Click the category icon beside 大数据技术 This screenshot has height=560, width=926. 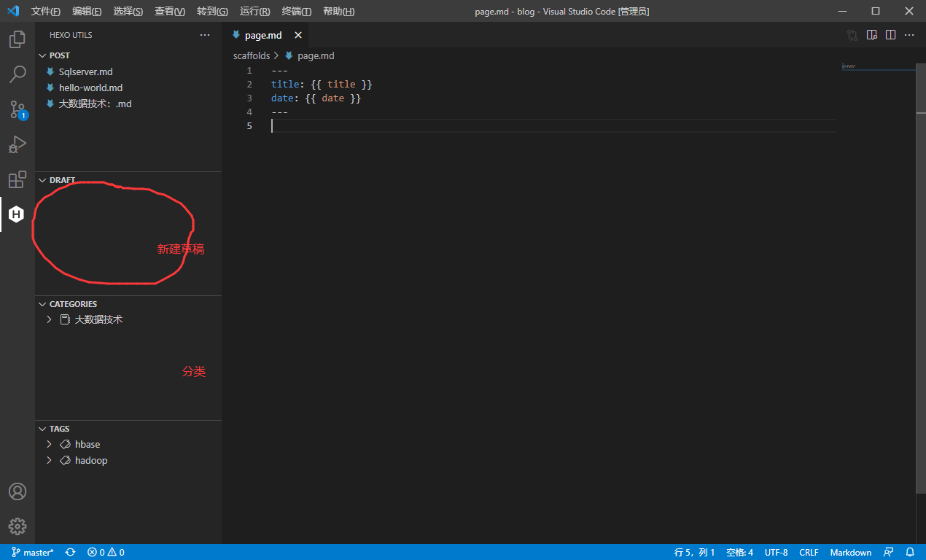pyautogui.click(x=65, y=319)
